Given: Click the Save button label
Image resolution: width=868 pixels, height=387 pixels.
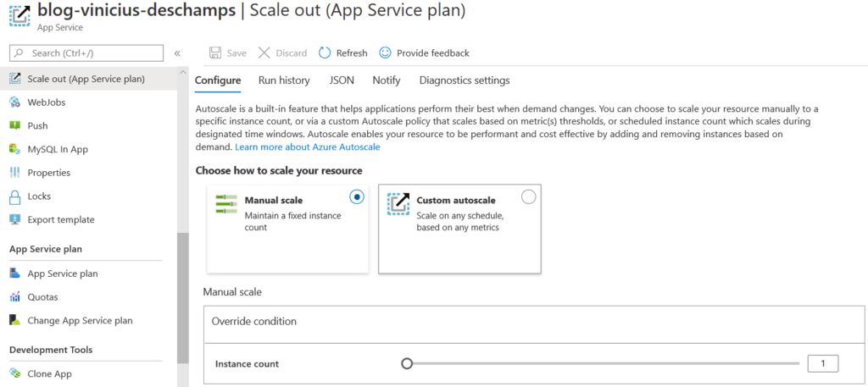Looking at the screenshot, I should point(236,53).
